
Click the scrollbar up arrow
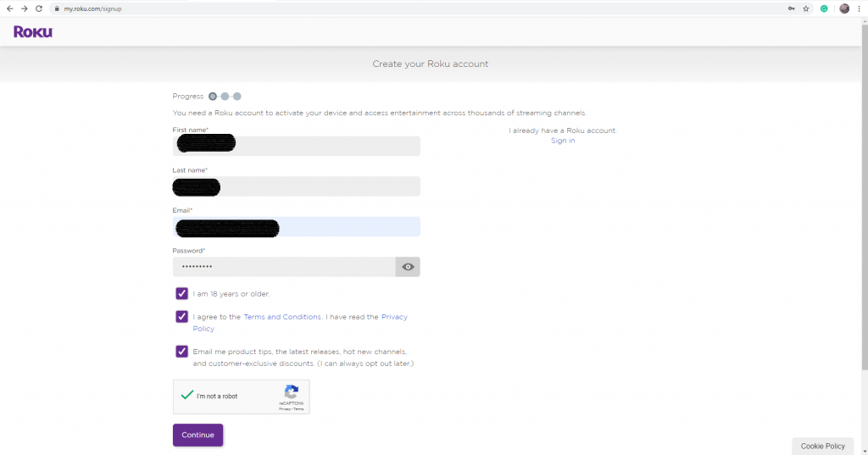[865, 21]
